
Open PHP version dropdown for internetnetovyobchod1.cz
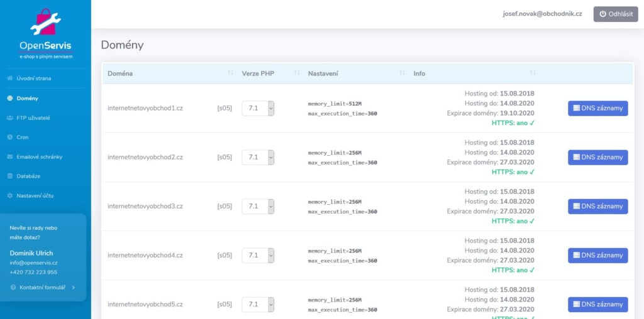(258, 108)
